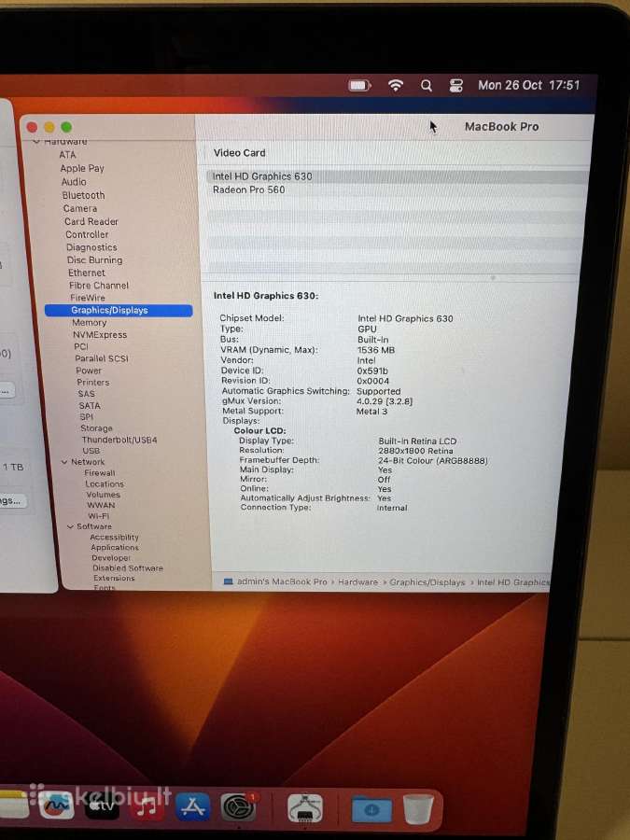The height and width of the screenshot is (840, 630).
Task: Select PCI in the sidebar
Action: [81, 346]
